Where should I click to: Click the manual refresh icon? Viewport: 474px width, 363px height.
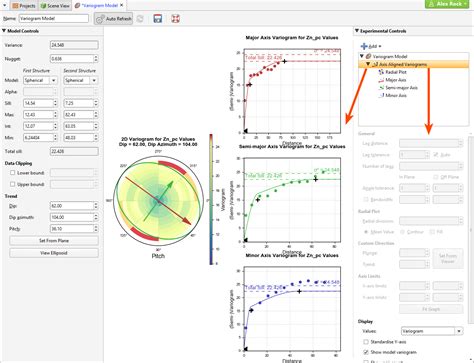[140, 19]
